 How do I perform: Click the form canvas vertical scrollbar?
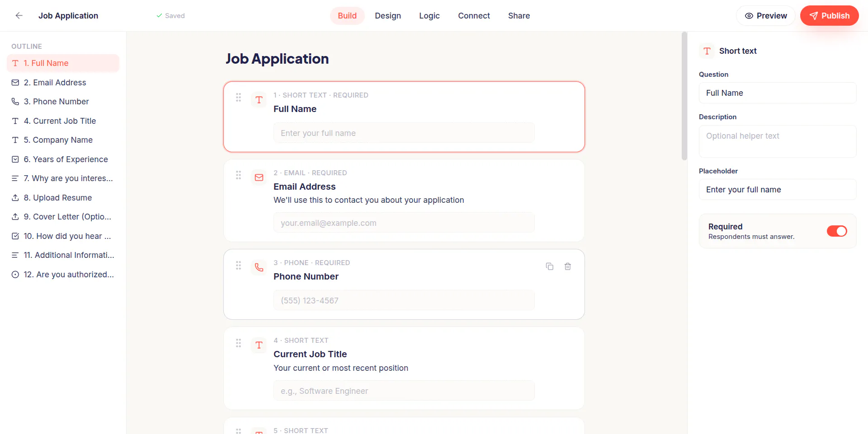point(684,96)
